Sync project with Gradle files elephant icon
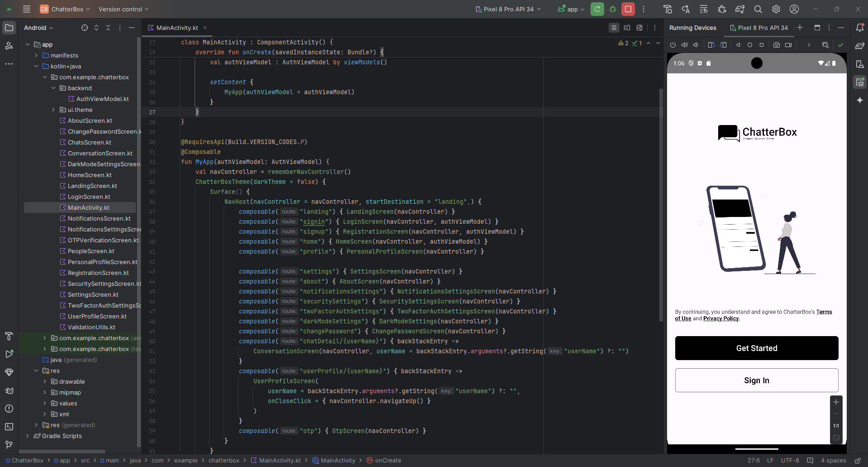 coord(740,9)
